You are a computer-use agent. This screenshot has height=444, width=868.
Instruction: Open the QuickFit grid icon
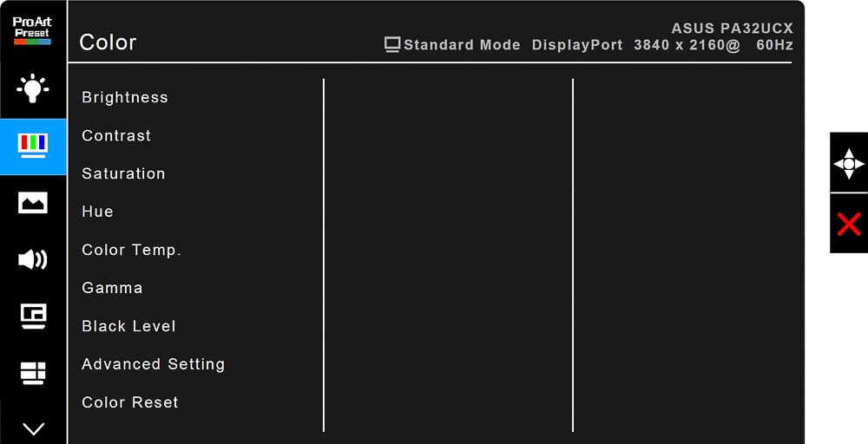(x=33, y=373)
